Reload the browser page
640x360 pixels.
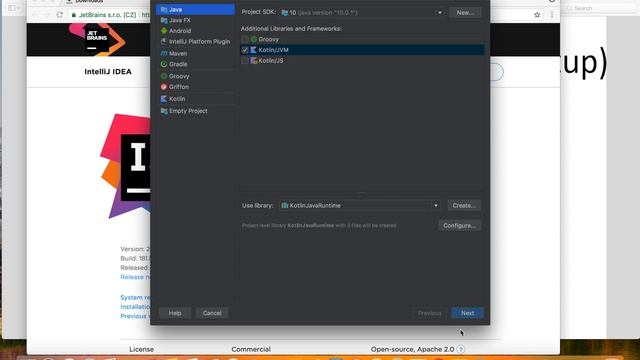tap(60, 15)
